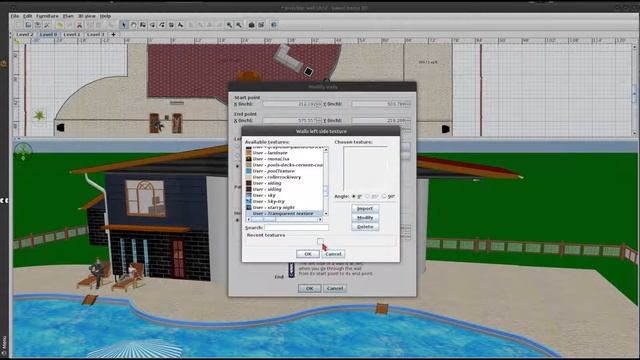The height and width of the screenshot is (360, 640).
Task: Click the End point Y spinner arrows
Action: coord(409,121)
